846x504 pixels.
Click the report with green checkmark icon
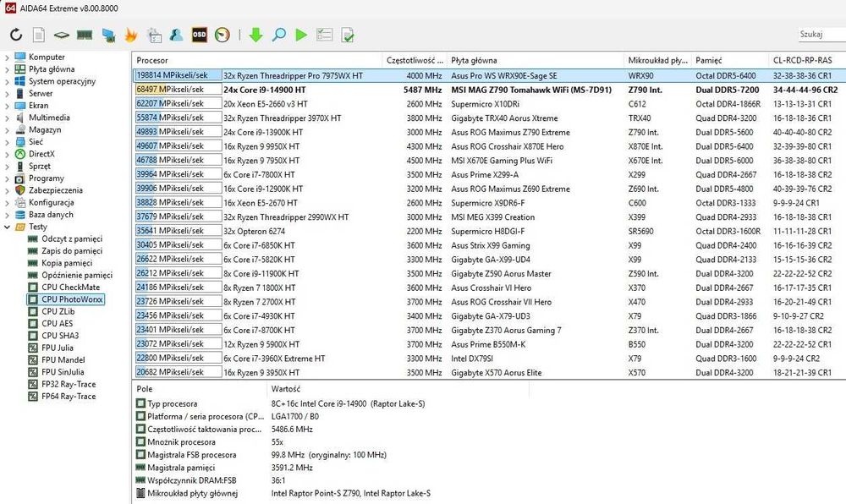coord(348,35)
